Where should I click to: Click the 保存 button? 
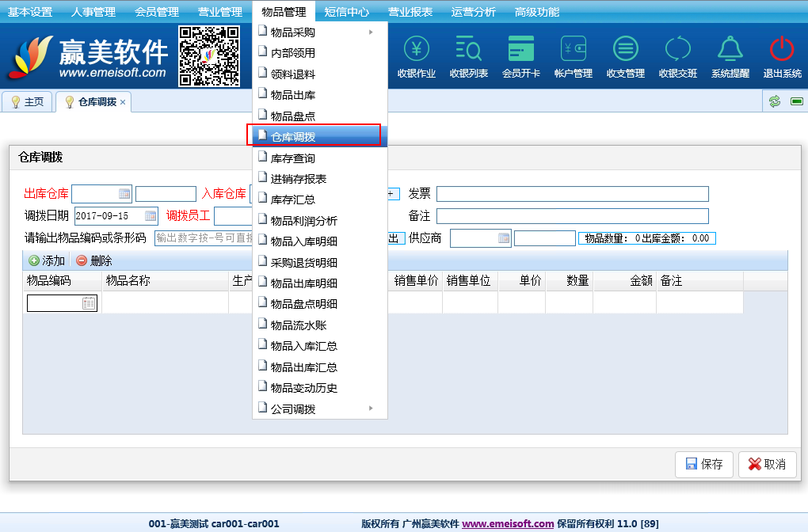pos(703,465)
